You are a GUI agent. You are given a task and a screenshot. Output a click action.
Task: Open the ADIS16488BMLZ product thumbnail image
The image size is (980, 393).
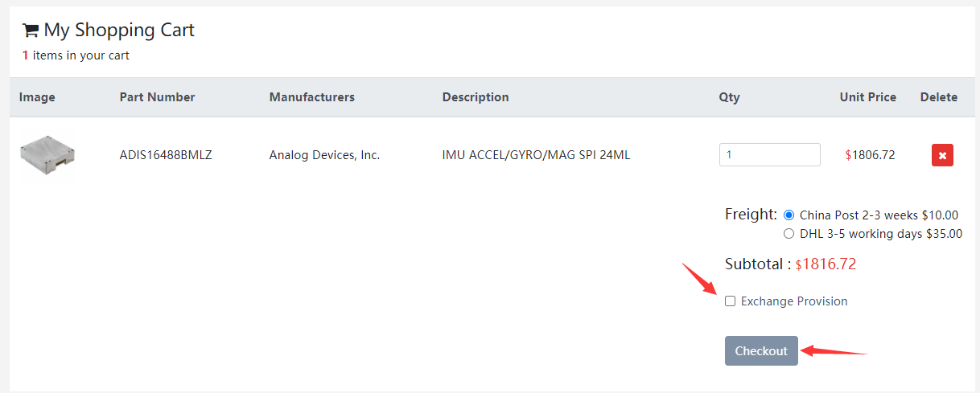[47, 154]
